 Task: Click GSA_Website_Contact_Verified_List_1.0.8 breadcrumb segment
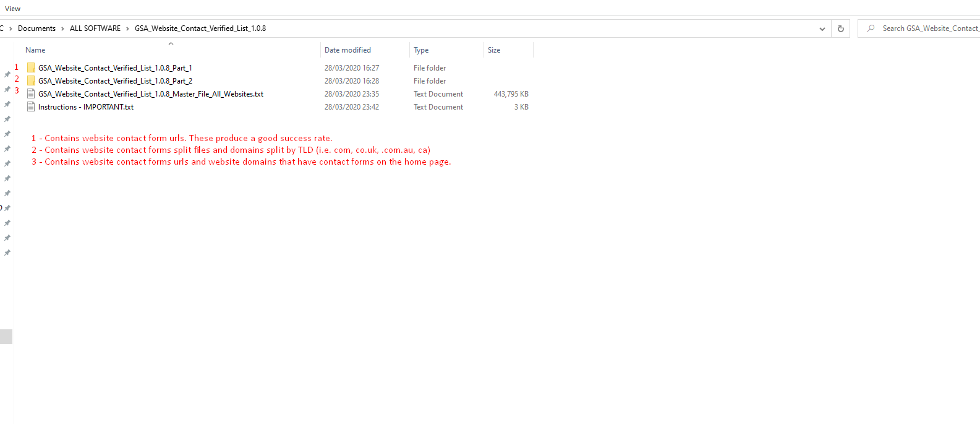(x=200, y=28)
